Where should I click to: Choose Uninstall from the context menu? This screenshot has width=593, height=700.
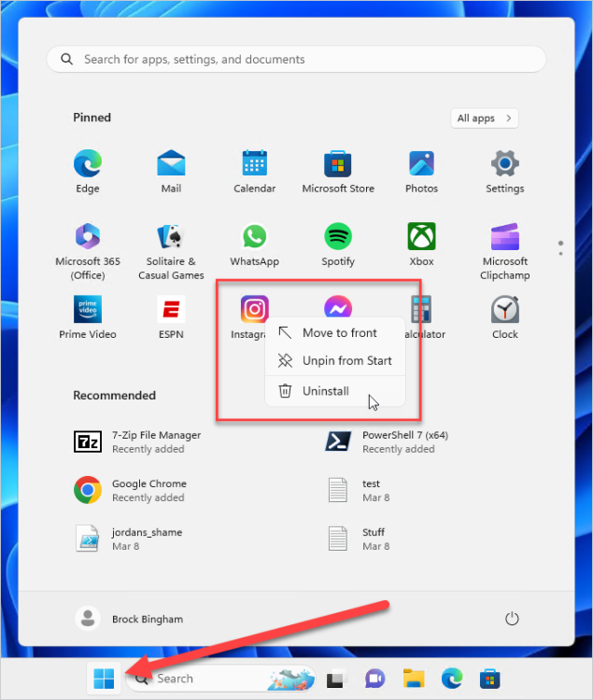(x=335, y=391)
